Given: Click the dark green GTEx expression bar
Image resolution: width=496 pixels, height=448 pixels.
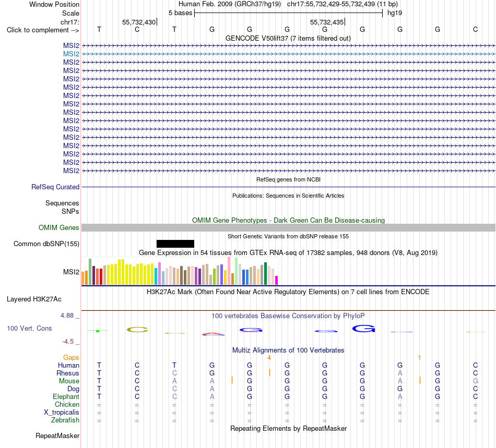Looking at the screenshot, I should pyautogui.click(x=265, y=274).
